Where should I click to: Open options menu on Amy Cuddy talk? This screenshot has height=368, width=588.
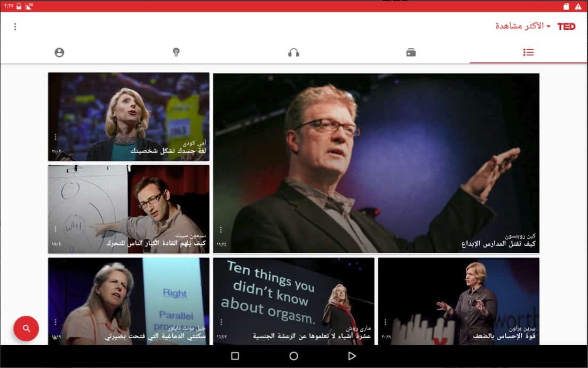(55, 137)
